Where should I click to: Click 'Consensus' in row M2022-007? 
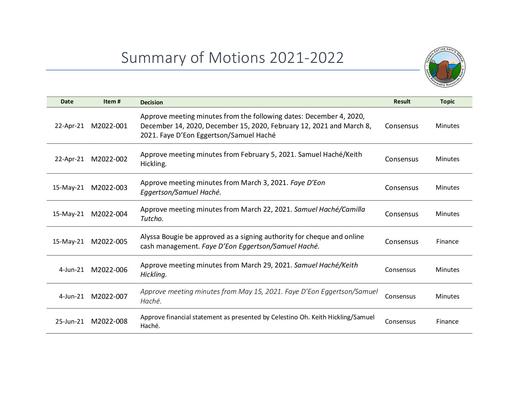pos(400,296)
